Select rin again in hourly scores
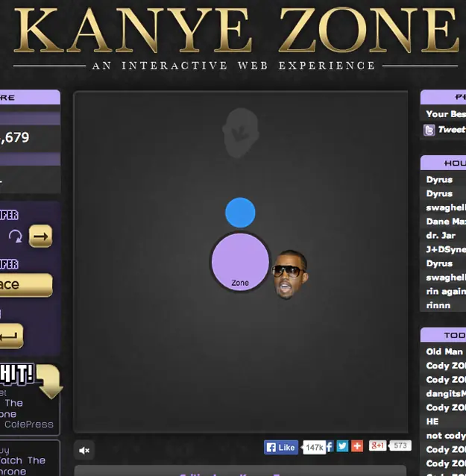 [445, 292]
